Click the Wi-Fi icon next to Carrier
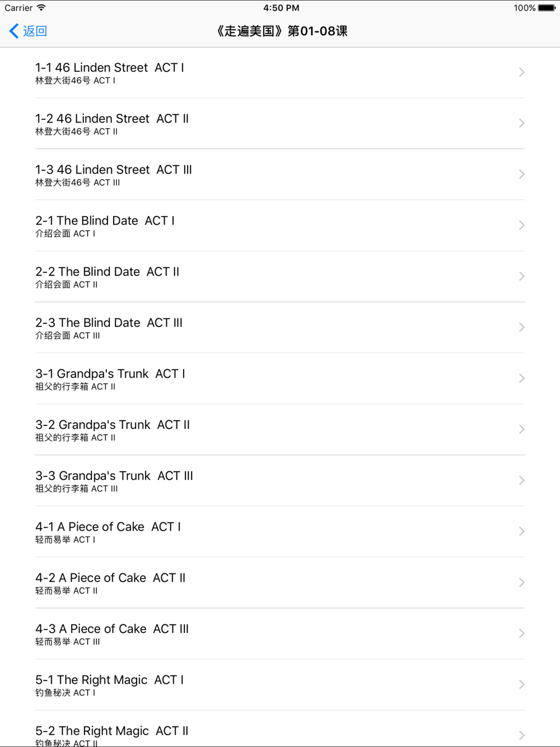Viewport: 560px width, 747px height. (41, 8)
